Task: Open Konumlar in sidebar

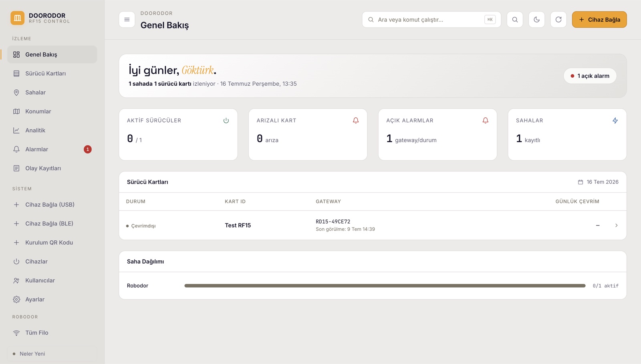Action: coord(52,111)
